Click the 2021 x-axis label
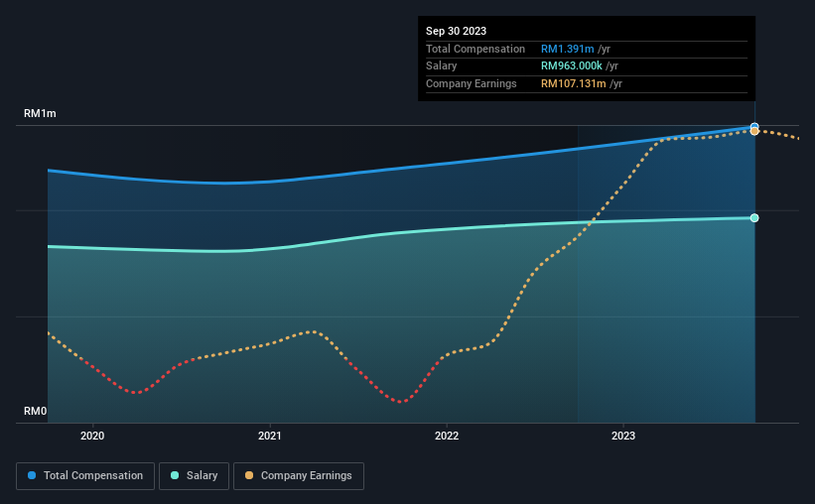This screenshot has height=504, width=815. click(x=270, y=436)
